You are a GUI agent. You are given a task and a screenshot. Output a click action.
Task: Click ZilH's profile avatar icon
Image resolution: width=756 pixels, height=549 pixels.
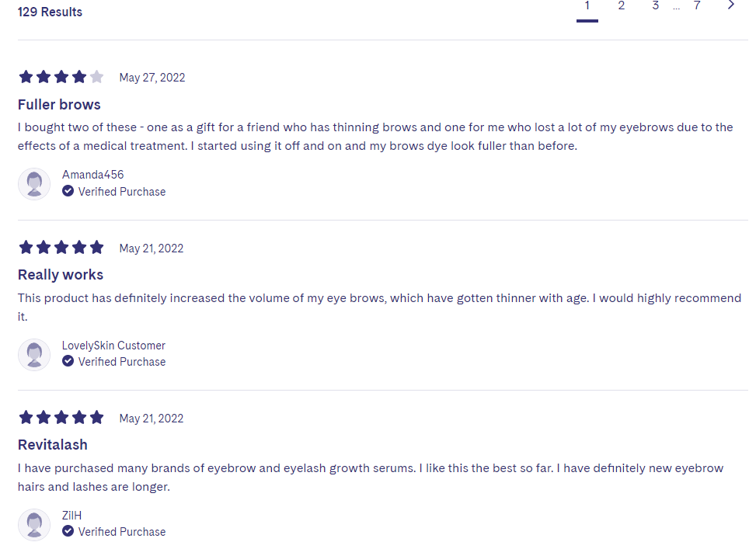tap(34, 524)
